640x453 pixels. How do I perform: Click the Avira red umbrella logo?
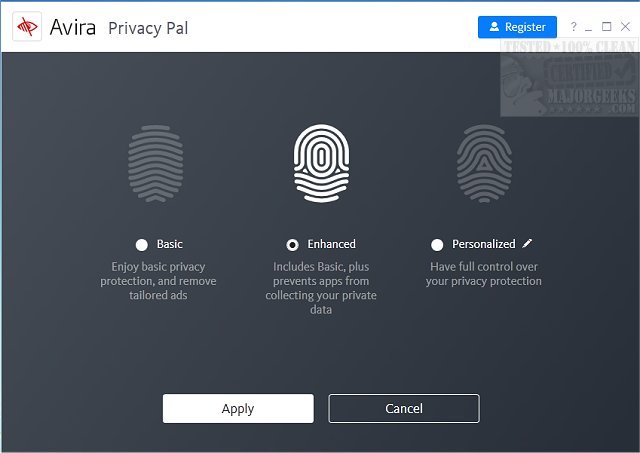click(27, 27)
